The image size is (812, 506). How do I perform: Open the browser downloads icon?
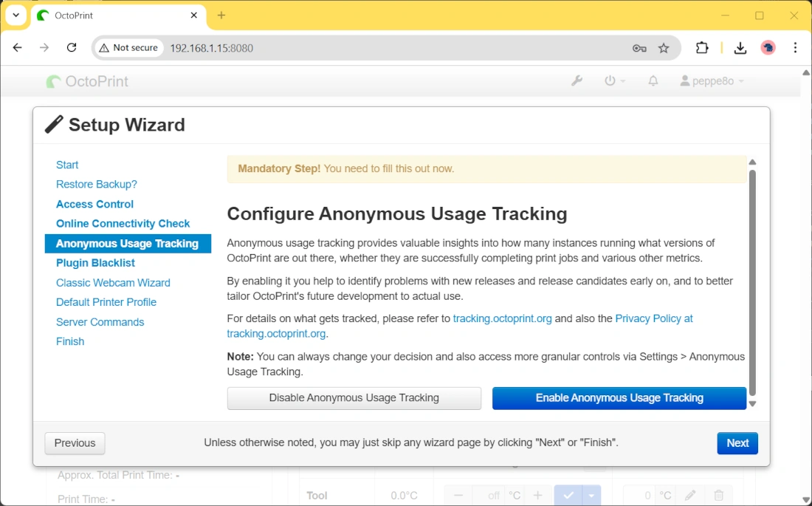coord(740,48)
